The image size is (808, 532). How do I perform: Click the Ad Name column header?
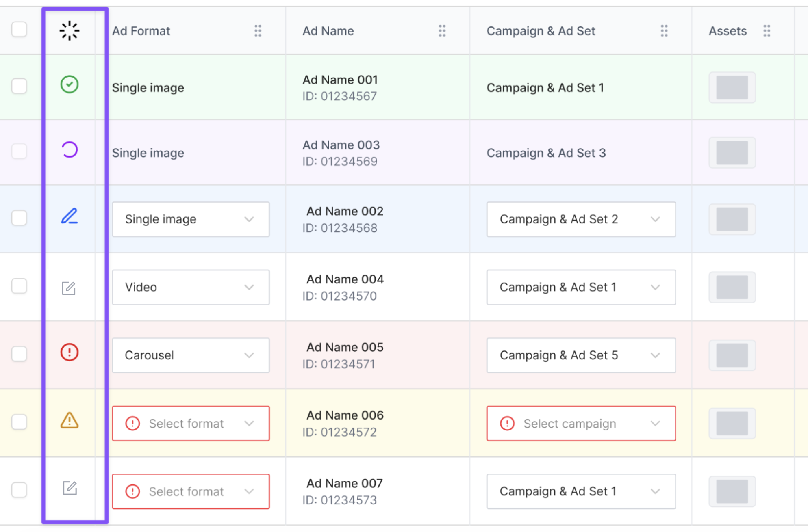pyautogui.click(x=328, y=31)
